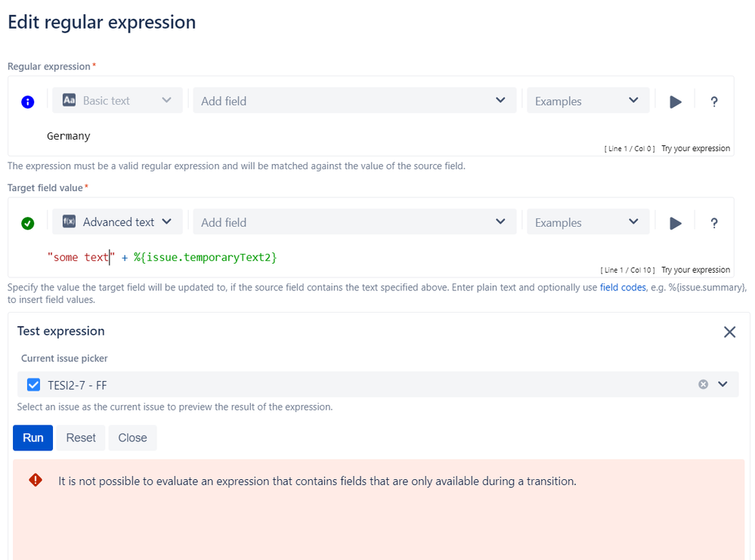Open help question mark for target field
This screenshot has width=755, height=560.
(x=713, y=223)
